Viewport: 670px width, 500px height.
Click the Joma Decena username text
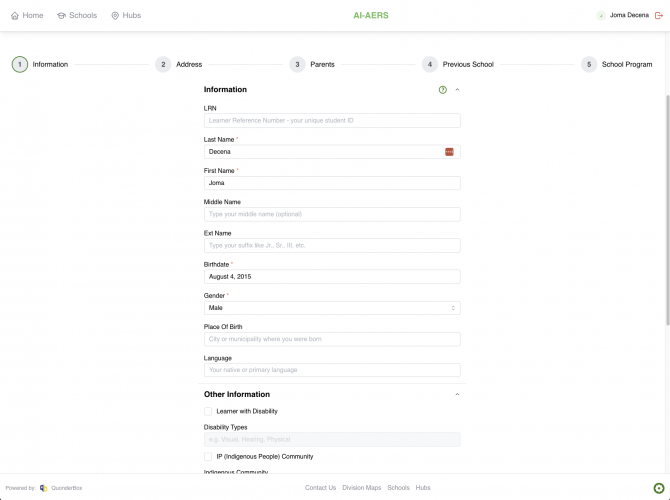pyautogui.click(x=629, y=15)
